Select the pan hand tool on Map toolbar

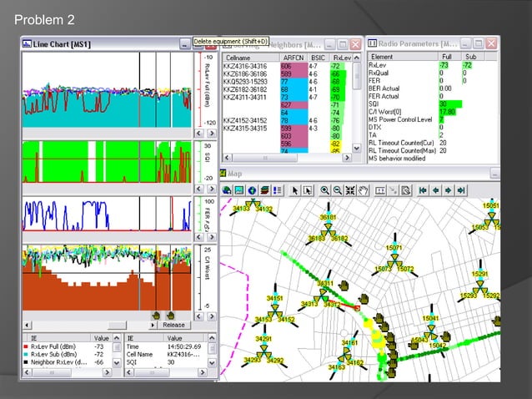363,190
